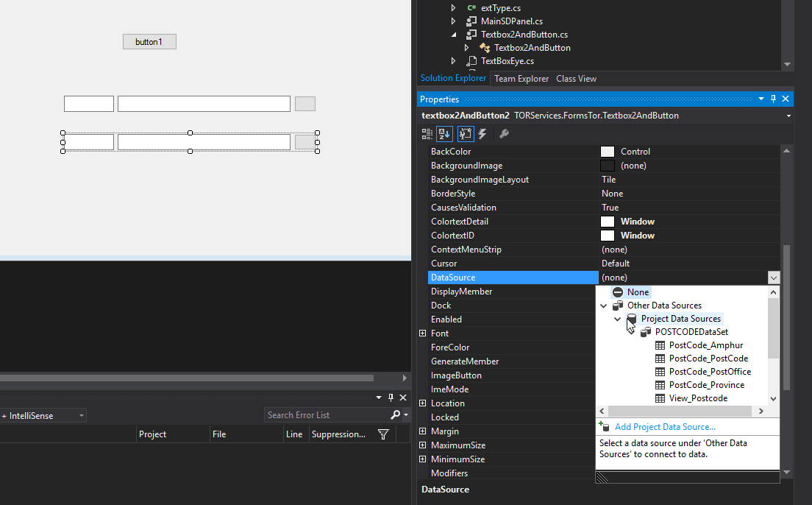The width and height of the screenshot is (812, 505).
Task: Select None in the data source list
Action: (638, 292)
